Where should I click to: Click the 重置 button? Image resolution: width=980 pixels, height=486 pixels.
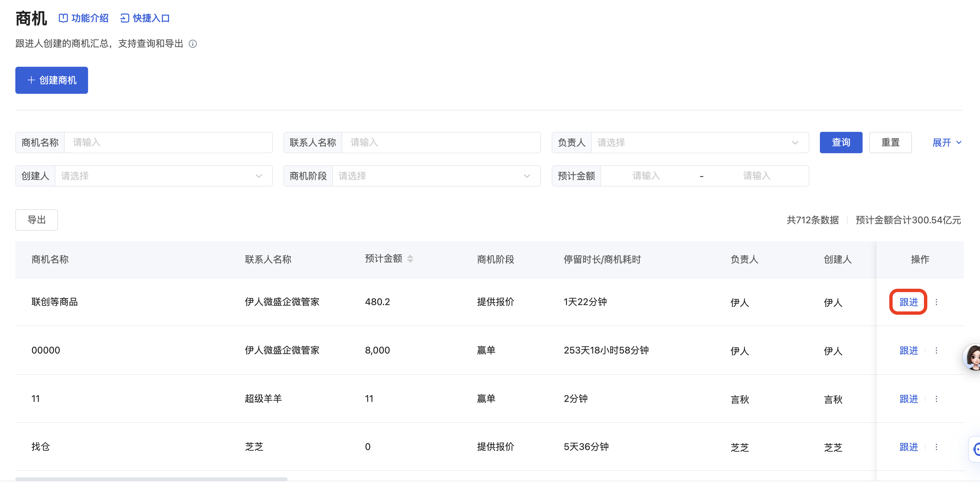pyautogui.click(x=890, y=142)
